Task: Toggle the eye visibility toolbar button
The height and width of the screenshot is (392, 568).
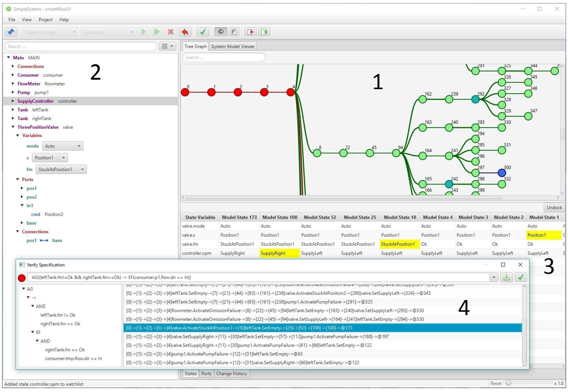Action: tap(220, 32)
